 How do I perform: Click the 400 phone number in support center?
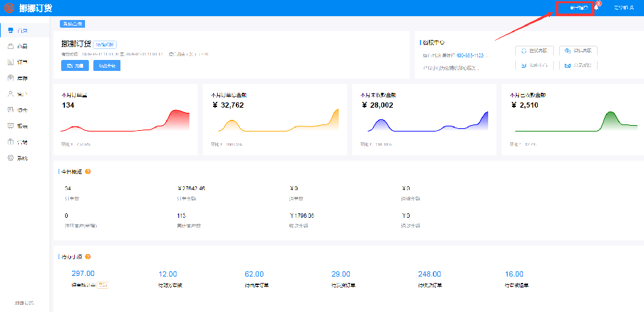(x=462, y=55)
